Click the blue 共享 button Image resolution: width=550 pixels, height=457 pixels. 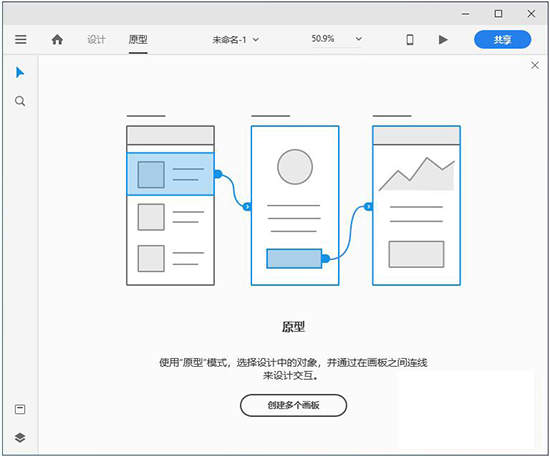point(502,39)
